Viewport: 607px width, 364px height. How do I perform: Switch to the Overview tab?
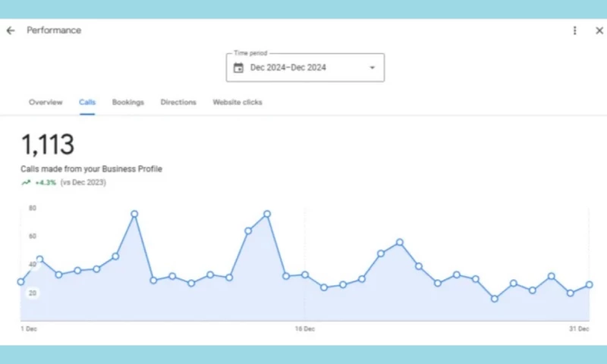pos(46,102)
